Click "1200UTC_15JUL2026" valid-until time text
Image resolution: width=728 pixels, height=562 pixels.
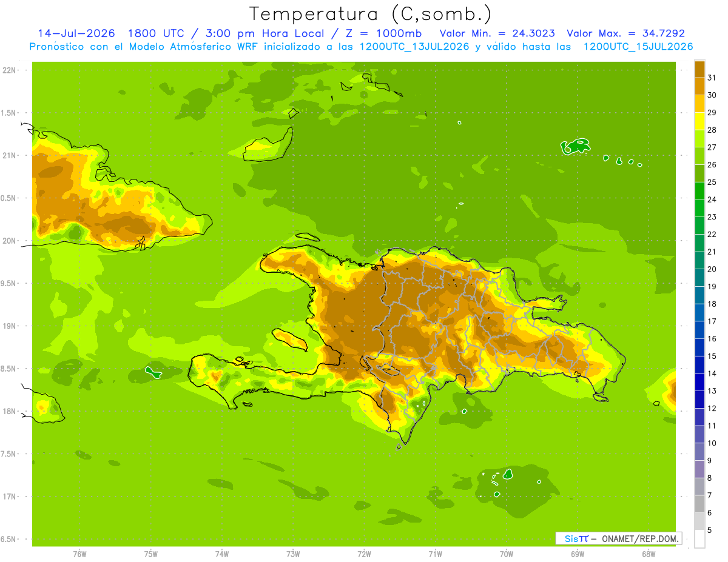[x=638, y=47]
